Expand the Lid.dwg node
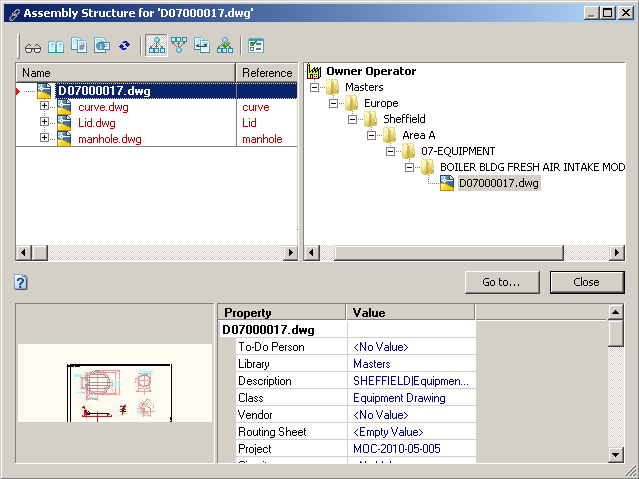Screen dimensions: 639x479 [44, 121]
